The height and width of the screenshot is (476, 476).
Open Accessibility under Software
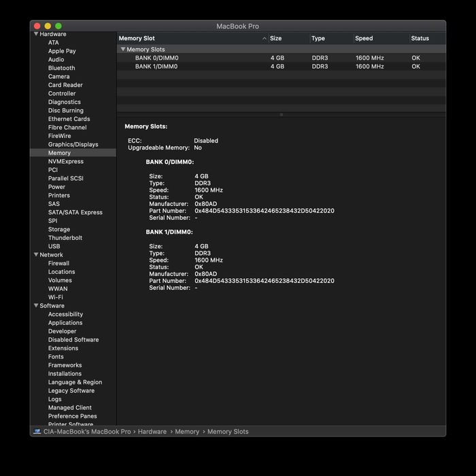coord(65,314)
